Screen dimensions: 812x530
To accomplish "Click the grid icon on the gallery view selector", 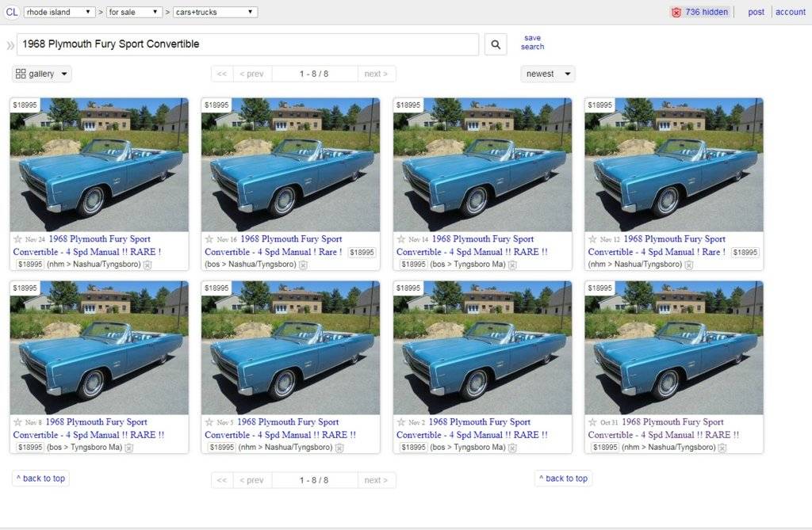I will coord(21,73).
